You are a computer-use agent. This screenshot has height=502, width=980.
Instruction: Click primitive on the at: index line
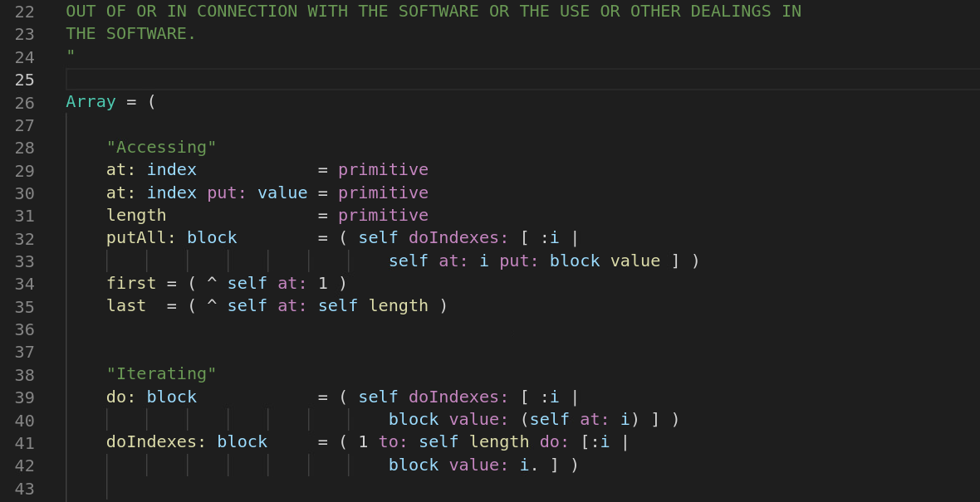click(383, 170)
